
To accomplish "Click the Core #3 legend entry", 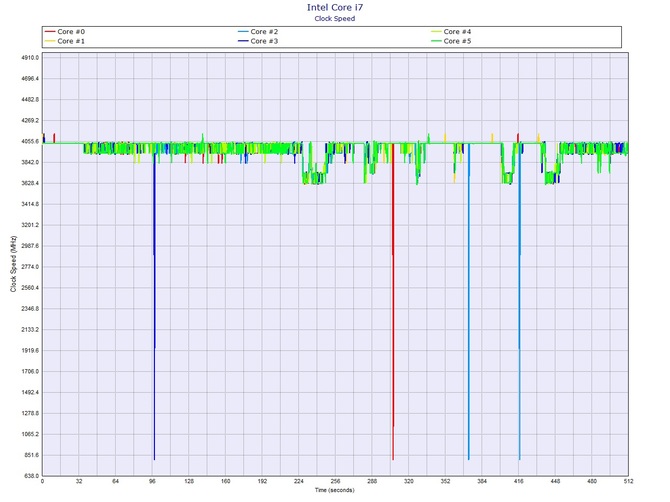I will 258,41.
